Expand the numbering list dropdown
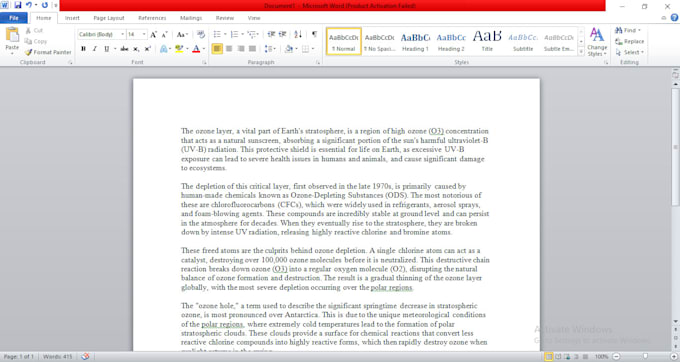 (242, 34)
